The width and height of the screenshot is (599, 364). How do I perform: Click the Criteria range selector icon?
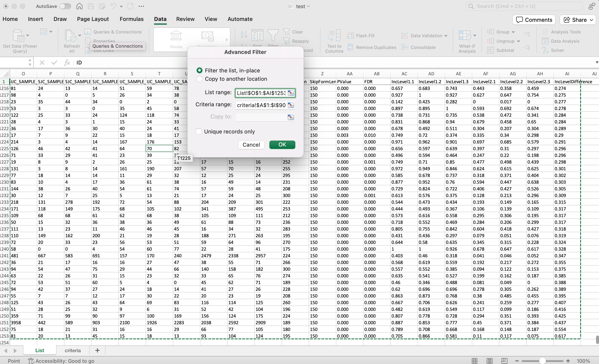click(x=291, y=105)
